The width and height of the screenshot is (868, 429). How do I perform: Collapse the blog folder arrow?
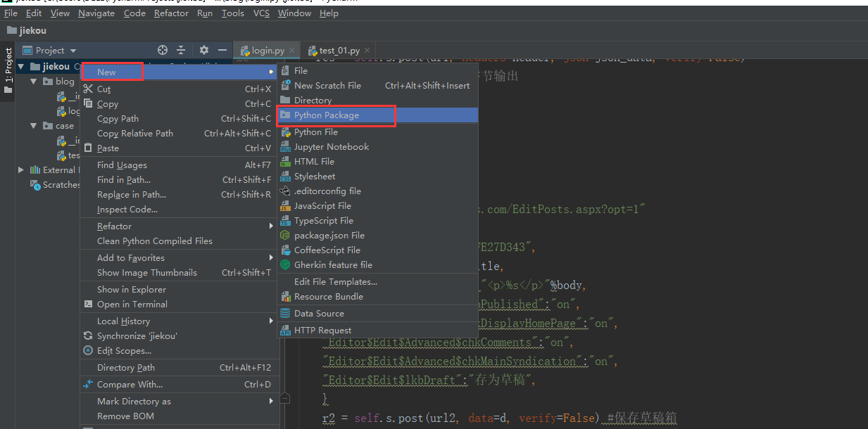[x=34, y=82]
